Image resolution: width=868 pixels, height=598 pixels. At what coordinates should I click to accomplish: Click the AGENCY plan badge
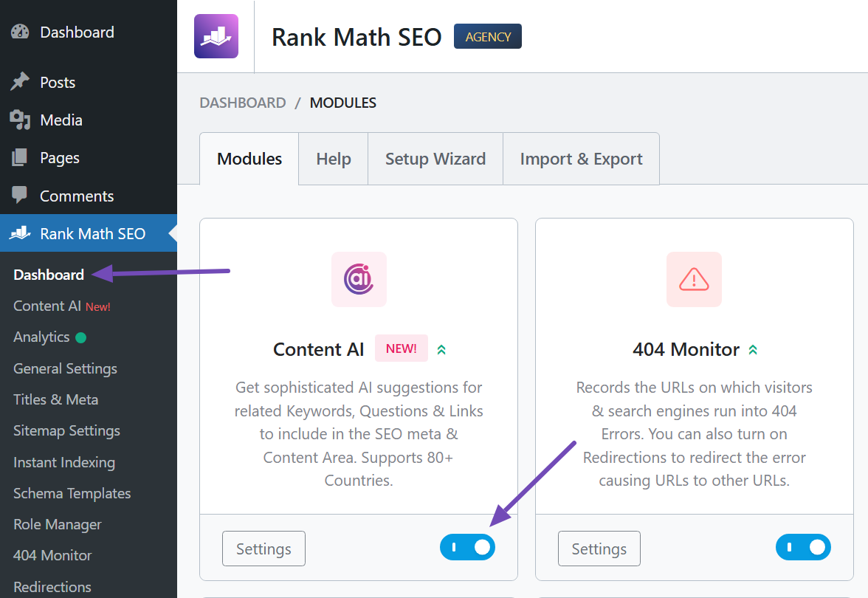tap(488, 36)
